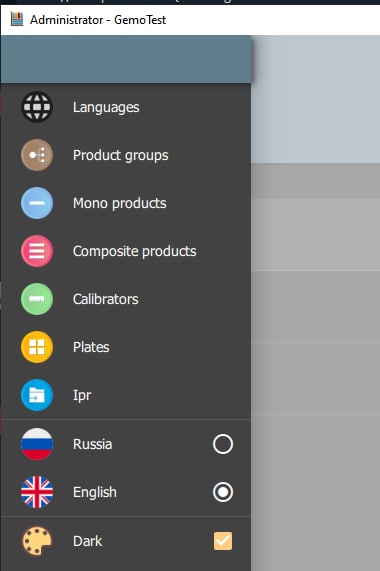Select the English language radio button
Image resolution: width=380 pixels, height=571 pixels.
coord(223,492)
